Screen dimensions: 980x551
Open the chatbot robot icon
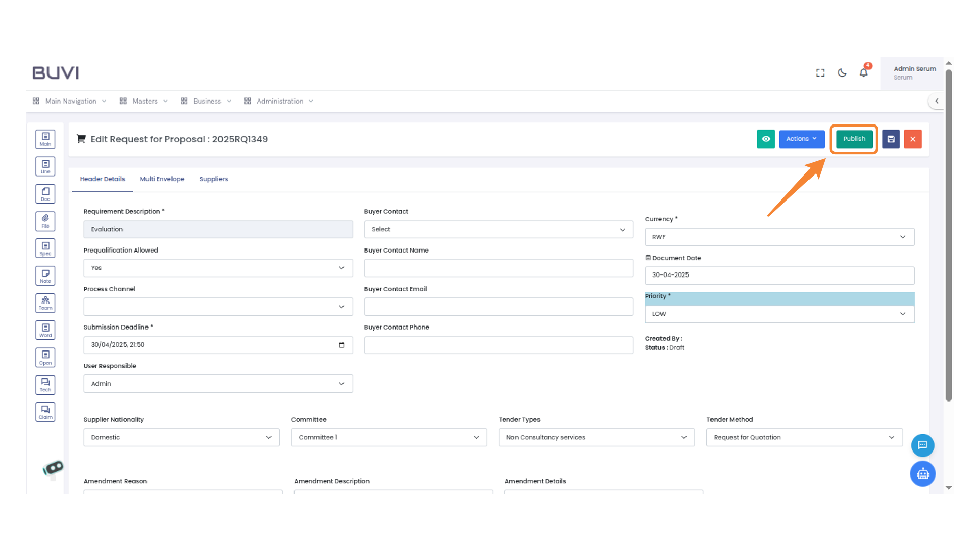[922, 474]
